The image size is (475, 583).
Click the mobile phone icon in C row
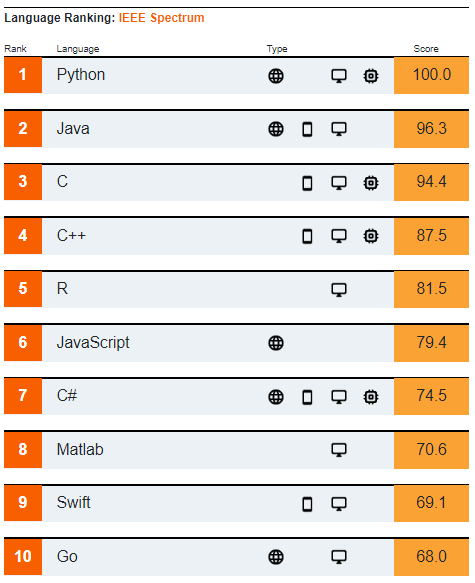coord(307,183)
